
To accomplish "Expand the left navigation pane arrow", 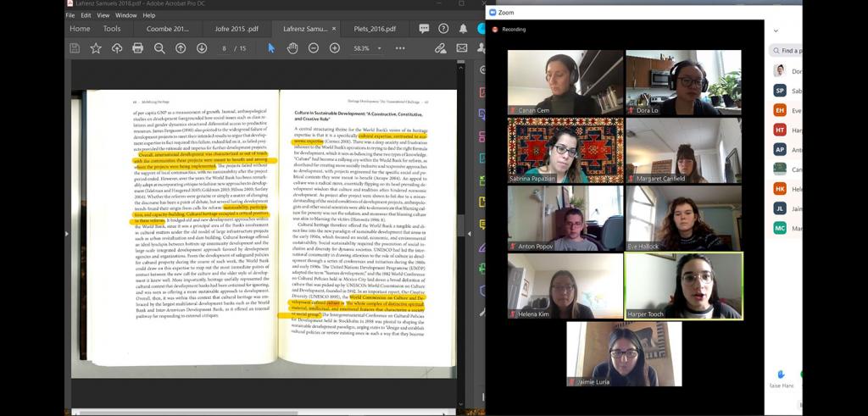I will pos(67,233).
